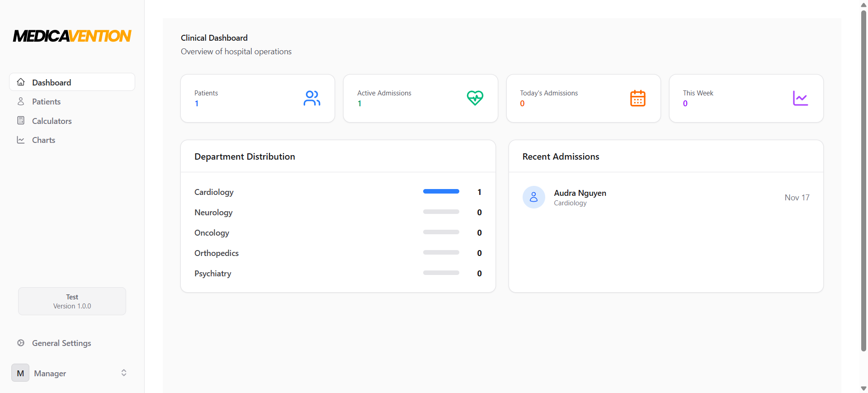
Task: Open the Today's Admissions card
Action: (x=583, y=98)
